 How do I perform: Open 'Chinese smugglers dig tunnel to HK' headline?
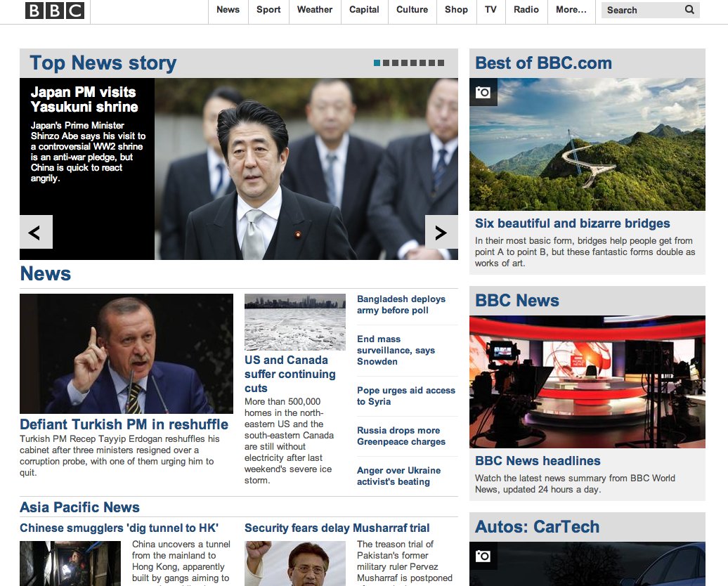(x=119, y=528)
